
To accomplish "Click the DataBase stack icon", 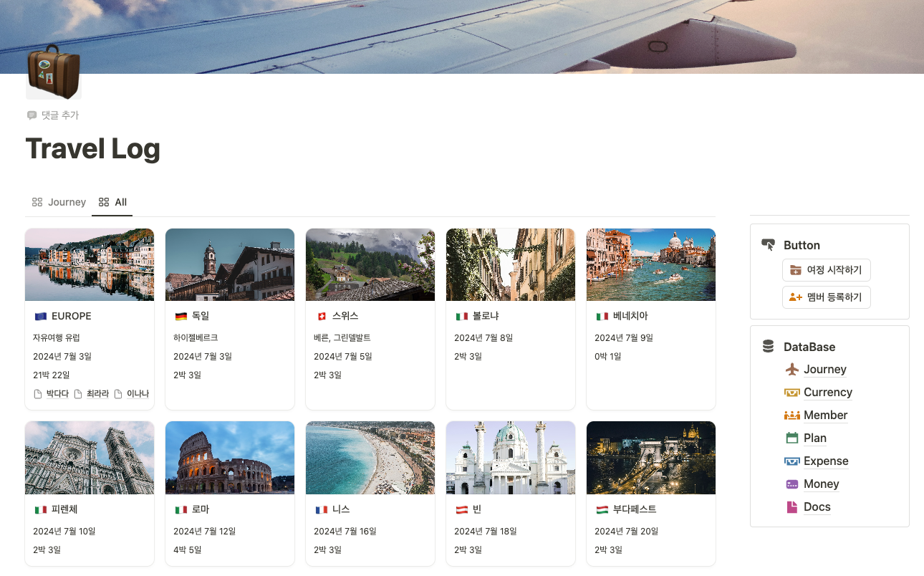I will coord(768,347).
